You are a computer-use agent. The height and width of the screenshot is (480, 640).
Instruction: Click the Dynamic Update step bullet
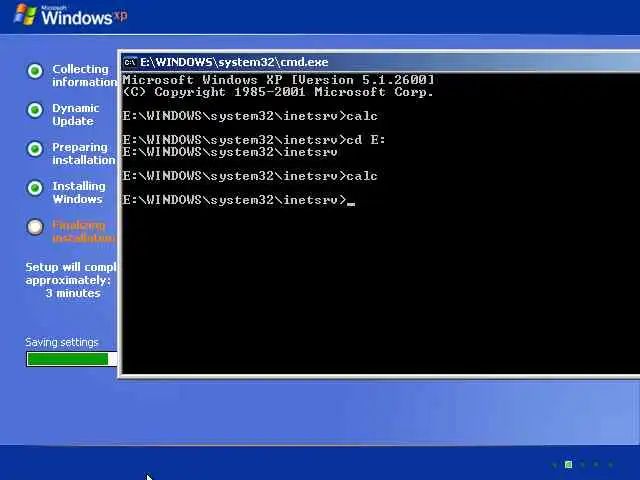(35, 110)
